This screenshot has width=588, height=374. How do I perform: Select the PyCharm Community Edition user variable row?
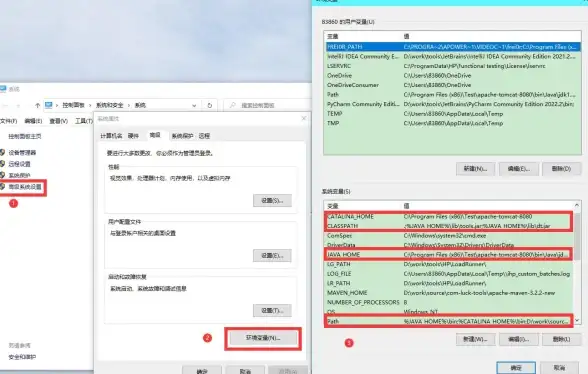pos(453,104)
